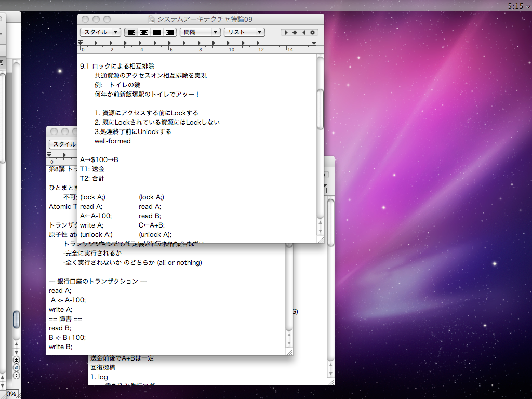The image size is (532, 399).
Task: Pick the left tab stop triangle icon
Action: click(286, 33)
